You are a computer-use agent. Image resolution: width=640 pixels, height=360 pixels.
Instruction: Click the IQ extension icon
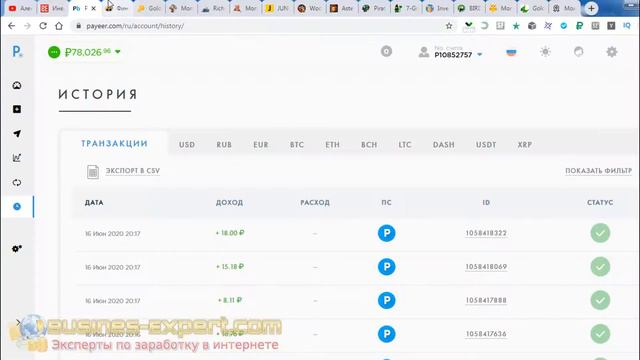point(627,26)
